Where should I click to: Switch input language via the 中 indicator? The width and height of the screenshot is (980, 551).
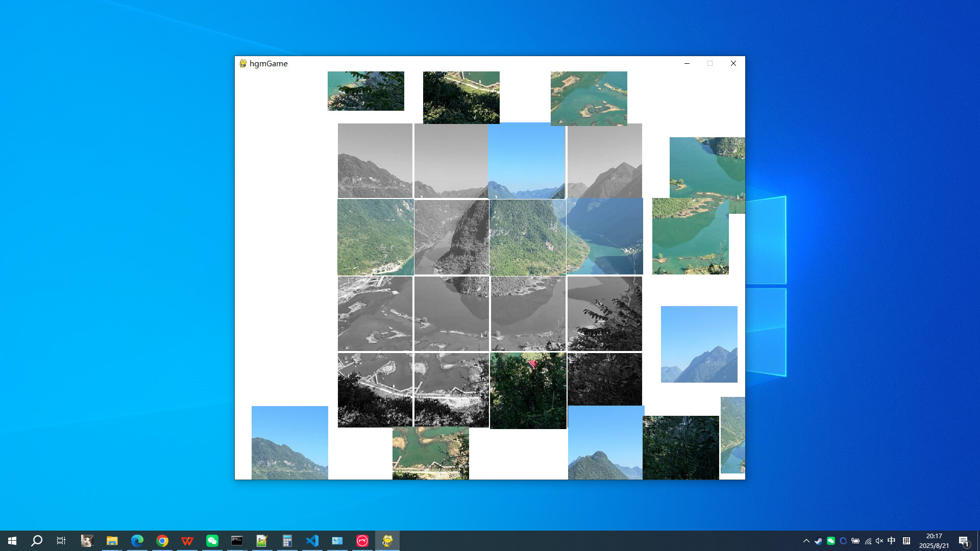coord(891,540)
